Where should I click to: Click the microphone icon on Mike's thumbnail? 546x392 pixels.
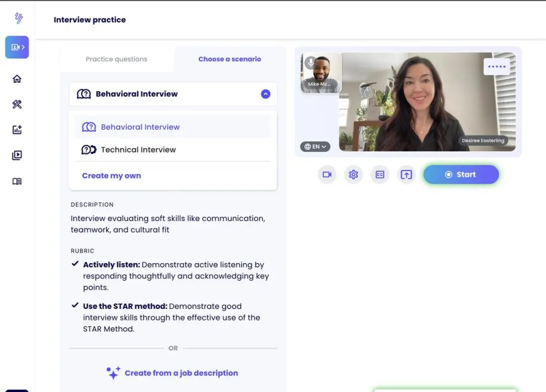[x=310, y=63]
